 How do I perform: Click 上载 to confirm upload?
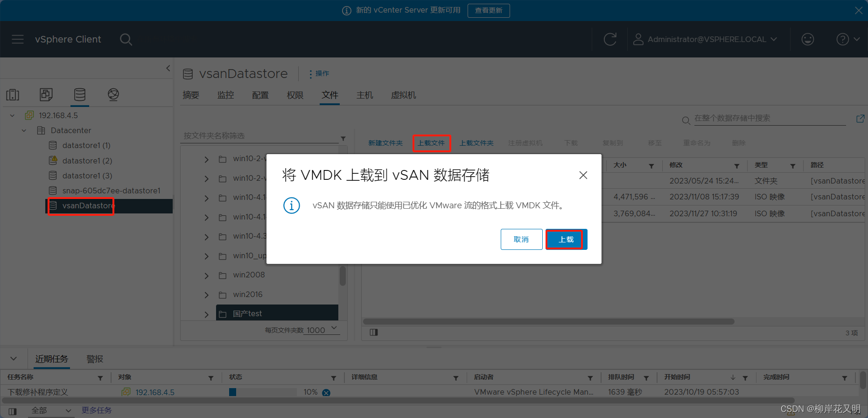566,240
